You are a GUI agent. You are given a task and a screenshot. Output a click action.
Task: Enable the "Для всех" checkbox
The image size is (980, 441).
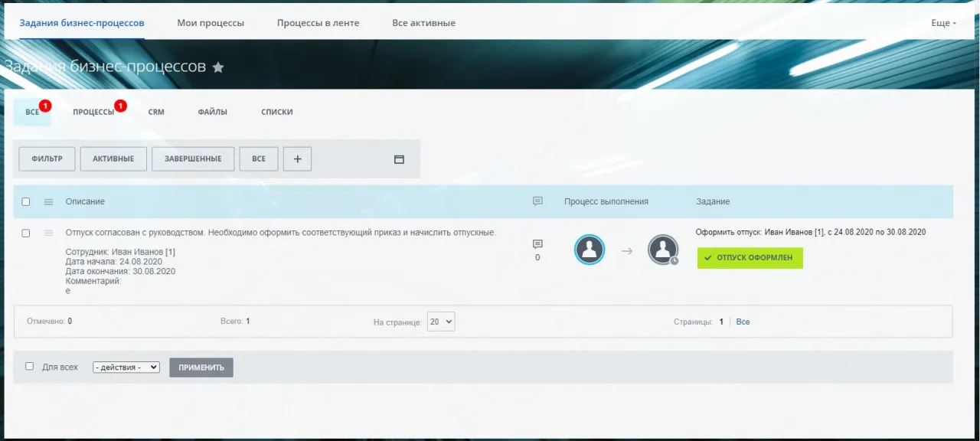pyautogui.click(x=30, y=367)
